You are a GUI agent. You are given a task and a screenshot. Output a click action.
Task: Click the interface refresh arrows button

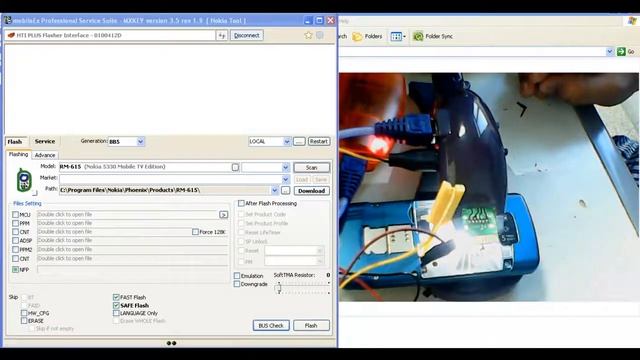pos(221,36)
